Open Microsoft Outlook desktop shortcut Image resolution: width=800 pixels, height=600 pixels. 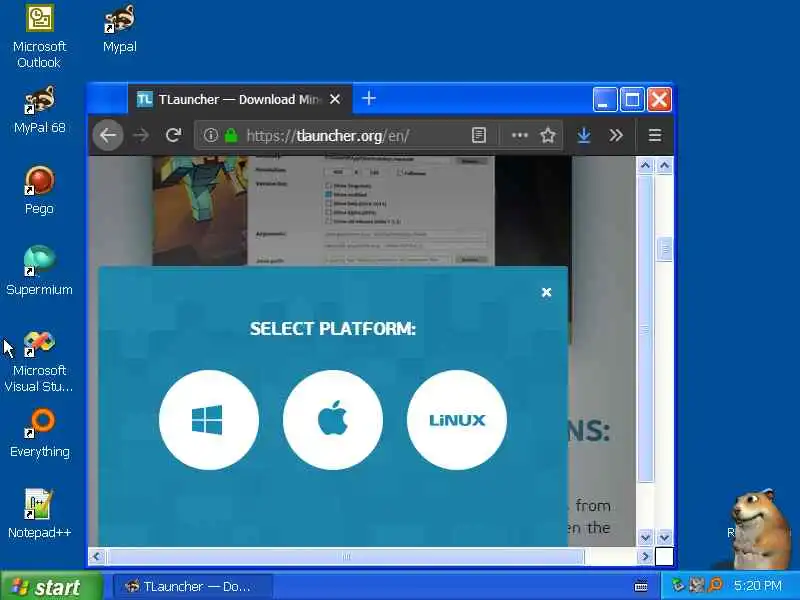click(x=39, y=37)
